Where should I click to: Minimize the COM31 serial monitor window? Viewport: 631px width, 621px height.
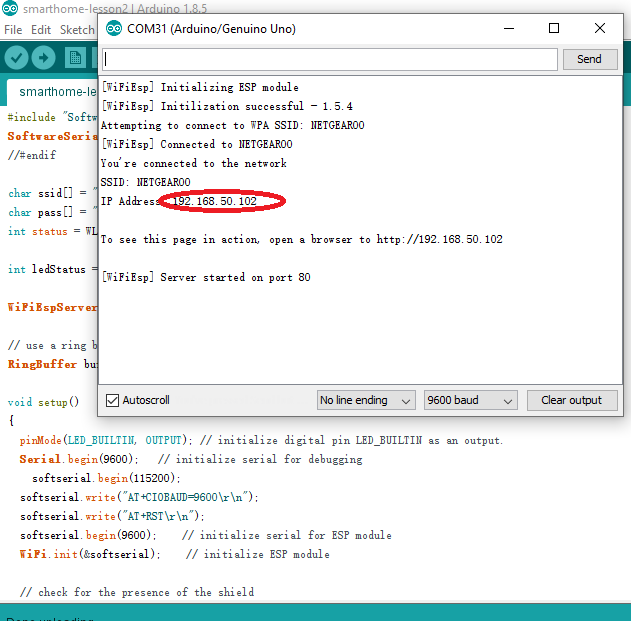pos(509,29)
